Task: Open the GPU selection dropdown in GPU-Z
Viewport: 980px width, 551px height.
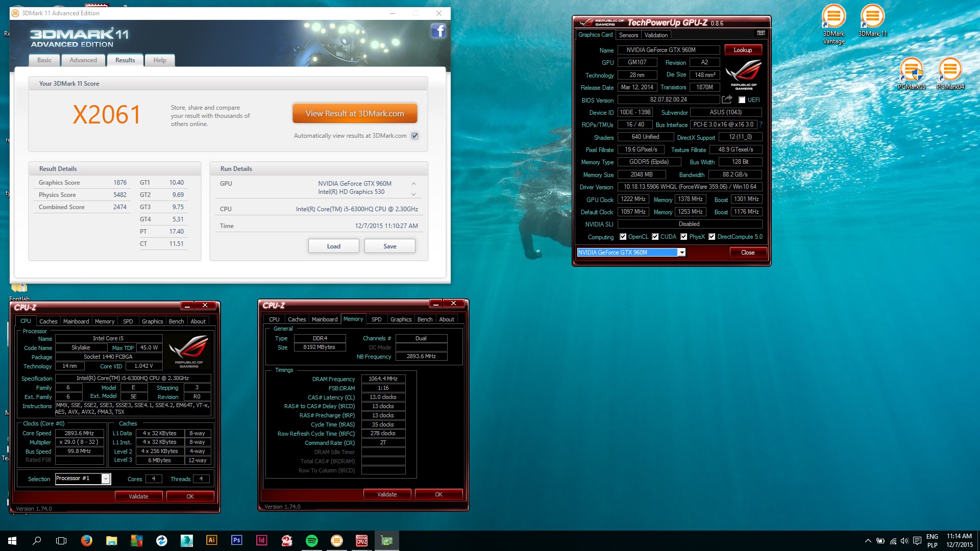Action: [x=681, y=253]
